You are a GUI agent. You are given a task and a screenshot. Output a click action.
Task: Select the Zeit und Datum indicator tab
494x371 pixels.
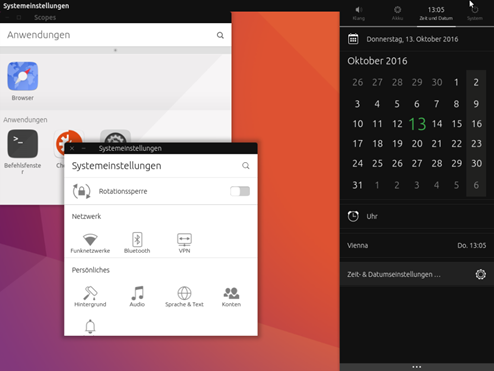[436, 13]
